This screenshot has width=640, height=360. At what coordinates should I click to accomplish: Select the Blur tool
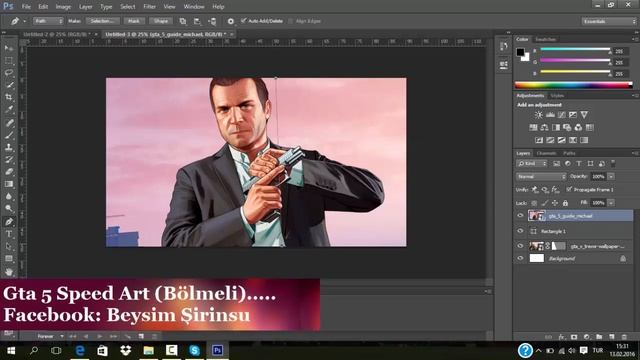(x=9, y=196)
